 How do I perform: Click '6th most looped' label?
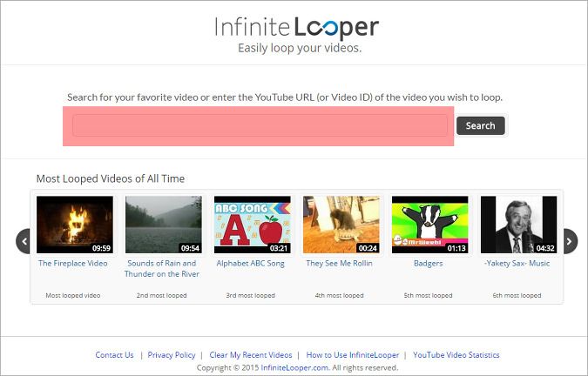pyautogui.click(x=517, y=295)
